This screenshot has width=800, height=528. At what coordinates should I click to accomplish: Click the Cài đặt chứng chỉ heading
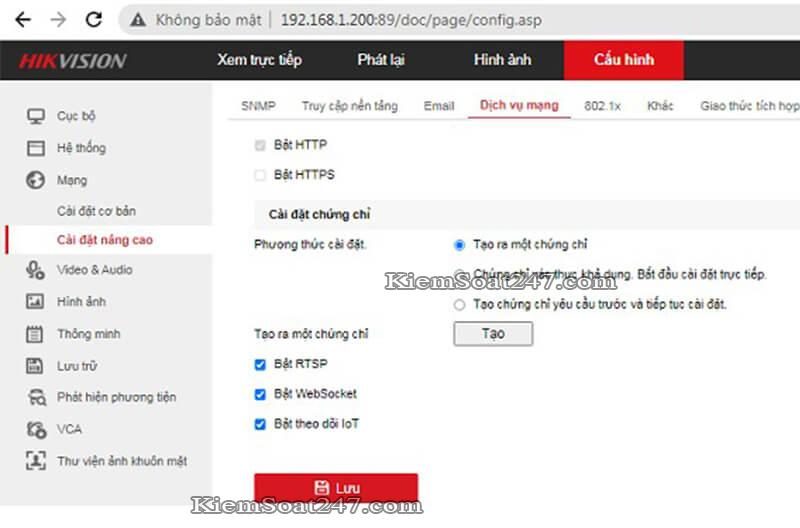tap(319, 214)
